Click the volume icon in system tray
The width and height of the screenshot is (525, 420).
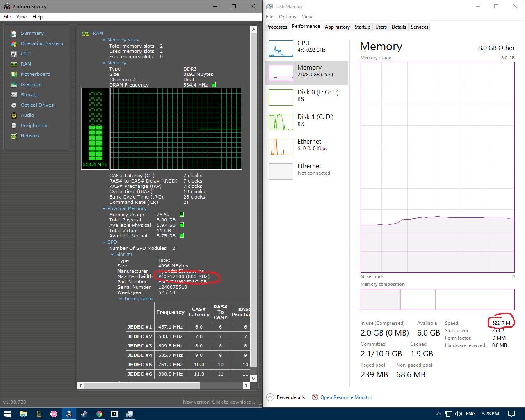[459, 414]
